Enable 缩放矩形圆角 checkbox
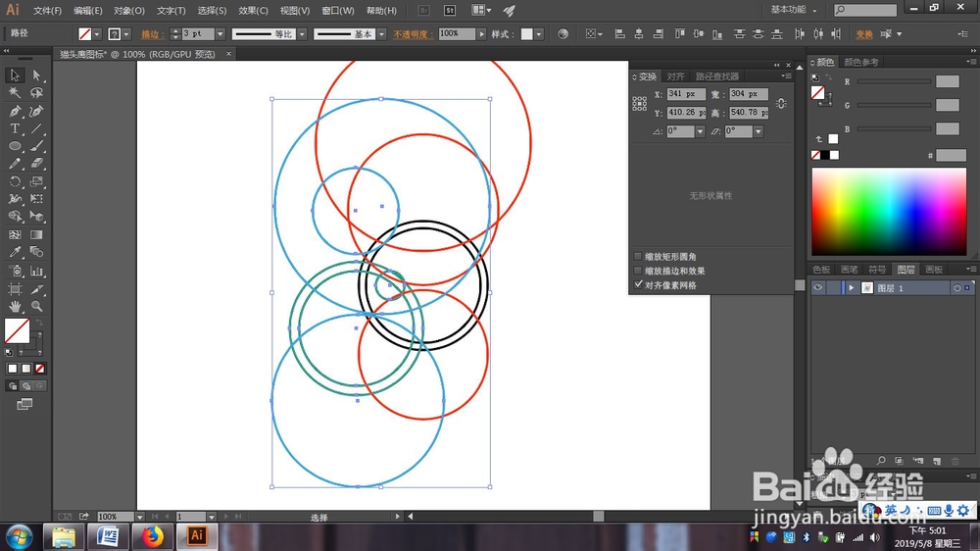980x551 pixels. (x=638, y=257)
